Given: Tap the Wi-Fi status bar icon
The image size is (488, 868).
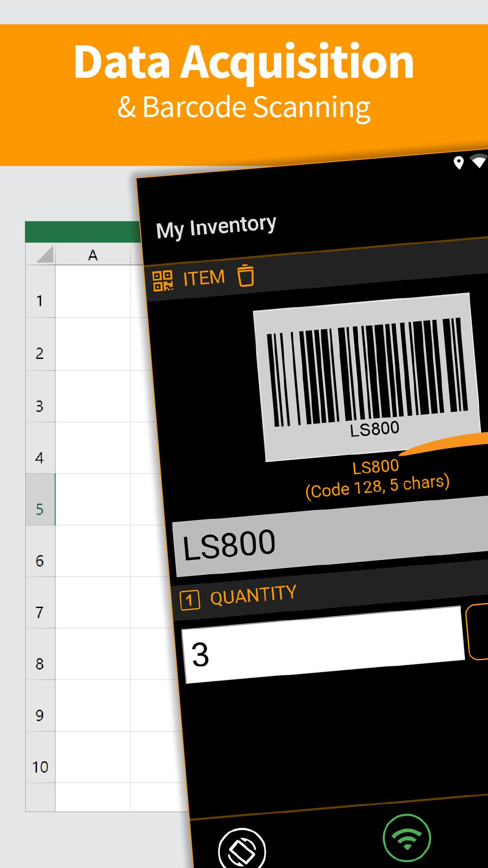Looking at the screenshot, I should [x=479, y=161].
